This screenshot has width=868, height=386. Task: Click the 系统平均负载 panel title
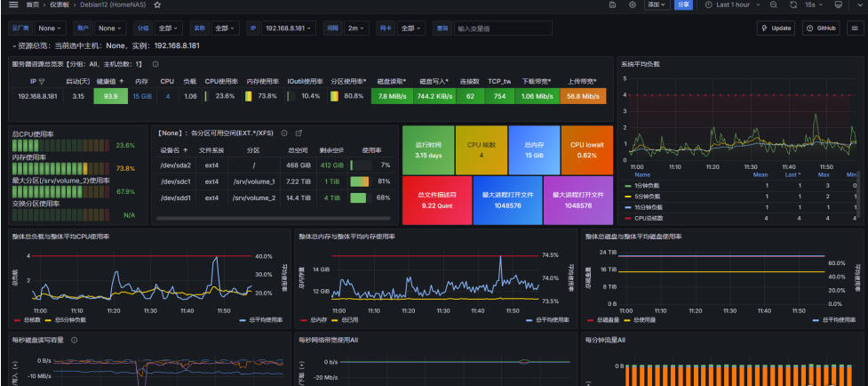click(x=641, y=64)
